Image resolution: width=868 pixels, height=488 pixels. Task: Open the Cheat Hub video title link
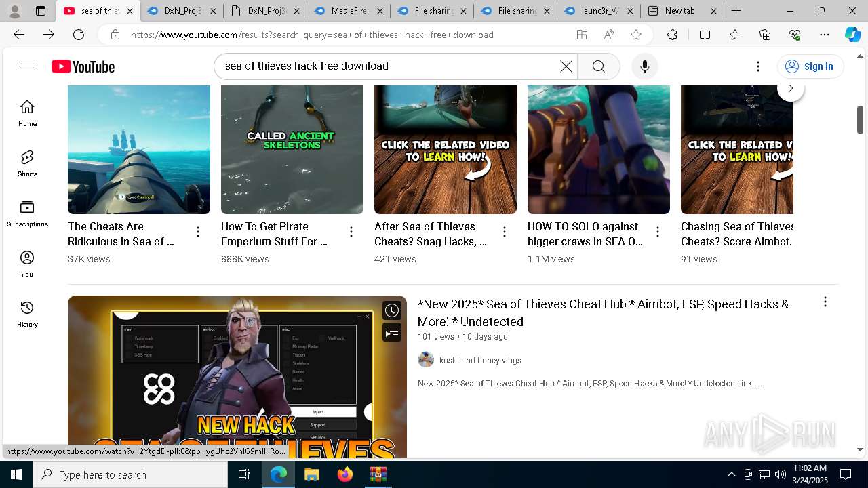pyautogui.click(x=603, y=313)
